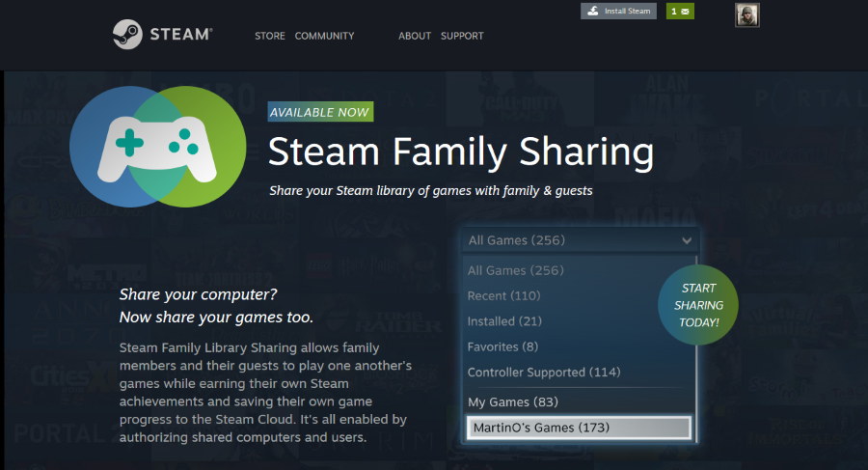Image resolution: width=868 pixels, height=470 pixels.
Task: Select Controller Supported (114) option
Action: point(544,373)
